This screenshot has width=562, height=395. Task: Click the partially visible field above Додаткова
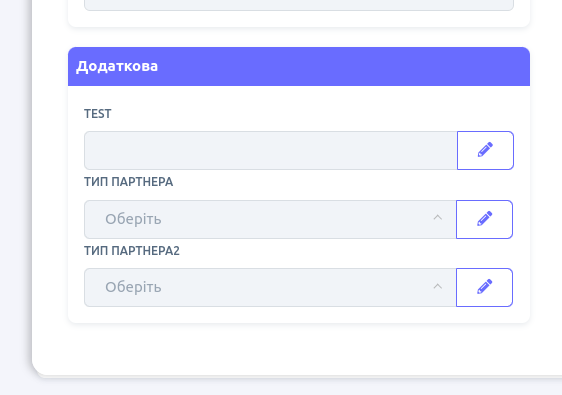click(x=299, y=5)
